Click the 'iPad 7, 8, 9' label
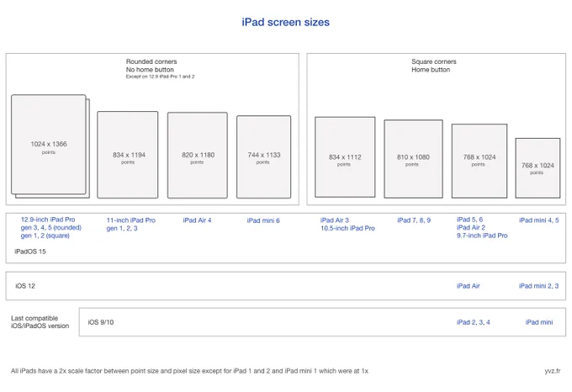The image size is (572, 392). 414,220
